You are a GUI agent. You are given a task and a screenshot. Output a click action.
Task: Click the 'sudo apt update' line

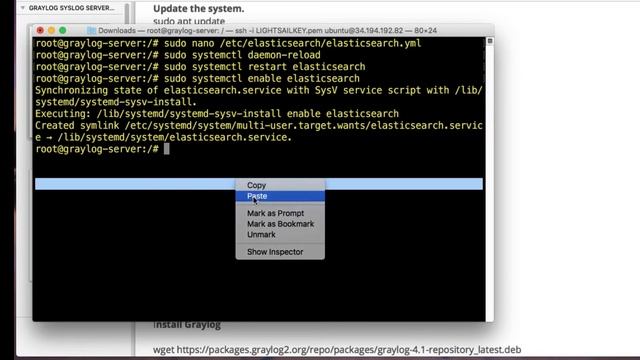pyautogui.click(x=189, y=20)
